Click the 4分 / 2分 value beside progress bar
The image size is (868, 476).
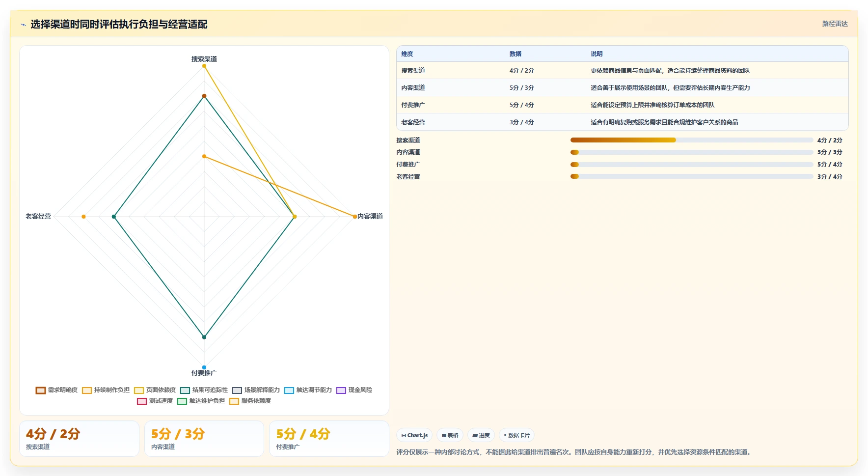(x=830, y=140)
